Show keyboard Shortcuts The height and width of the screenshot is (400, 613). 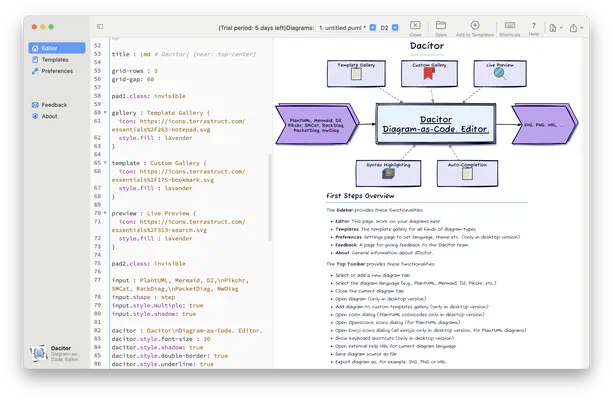[510, 29]
